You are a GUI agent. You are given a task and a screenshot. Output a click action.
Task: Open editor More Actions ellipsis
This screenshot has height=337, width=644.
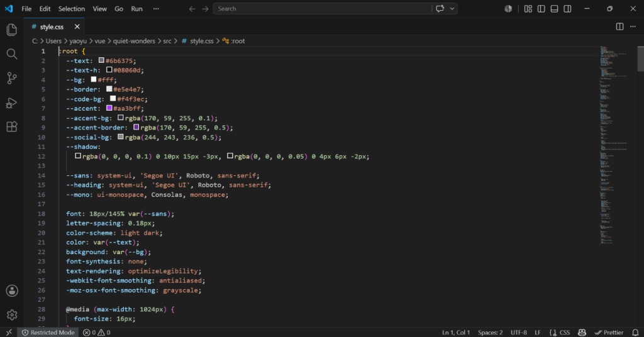tap(633, 26)
